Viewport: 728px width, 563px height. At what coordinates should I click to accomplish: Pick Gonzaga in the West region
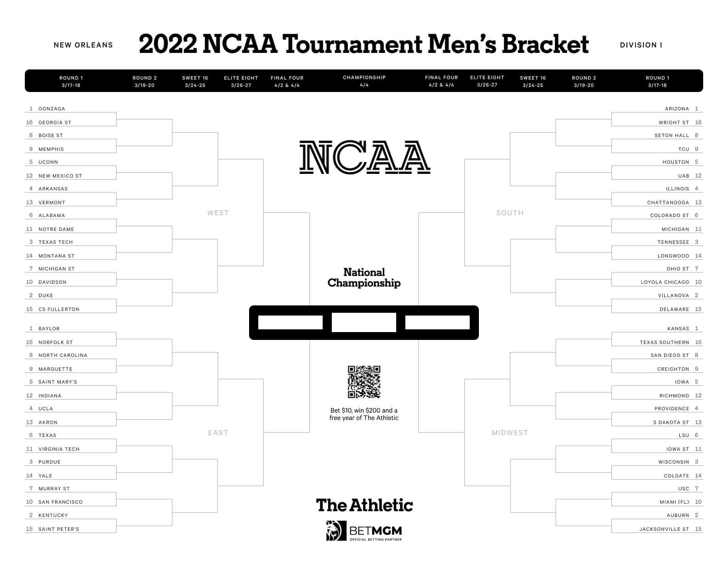pyautogui.click(x=52, y=109)
